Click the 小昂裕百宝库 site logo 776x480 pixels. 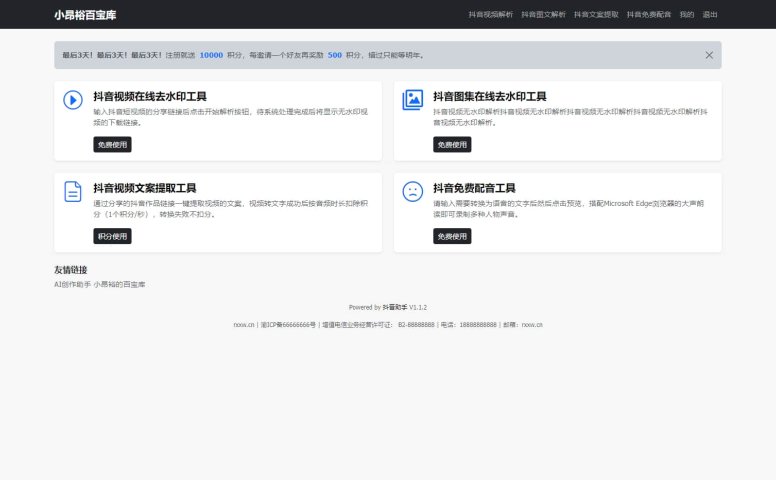[x=85, y=15]
